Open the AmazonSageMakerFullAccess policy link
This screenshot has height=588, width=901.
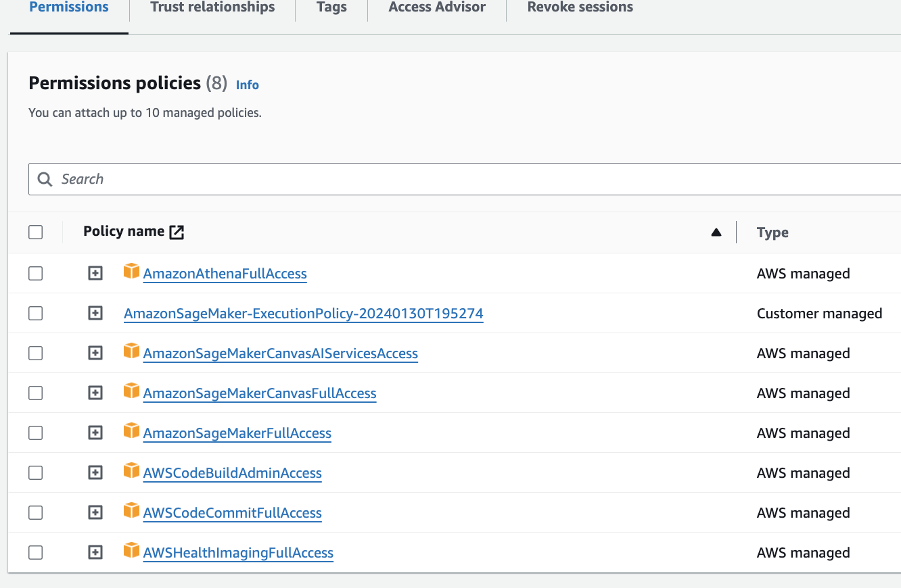point(237,433)
